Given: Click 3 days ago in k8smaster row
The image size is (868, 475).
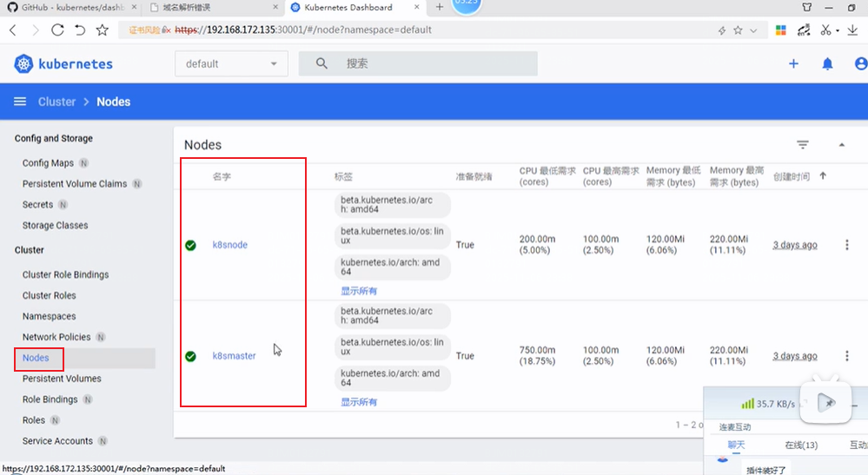Looking at the screenshot, I should point(795,356).
